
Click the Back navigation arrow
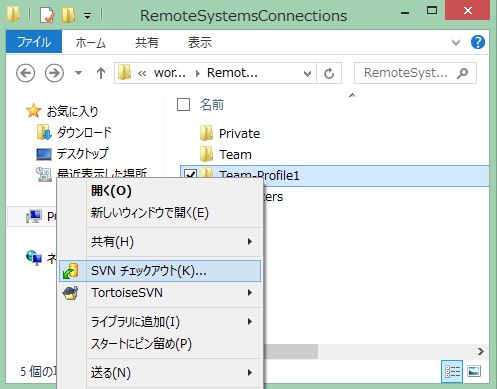(26, 73)
